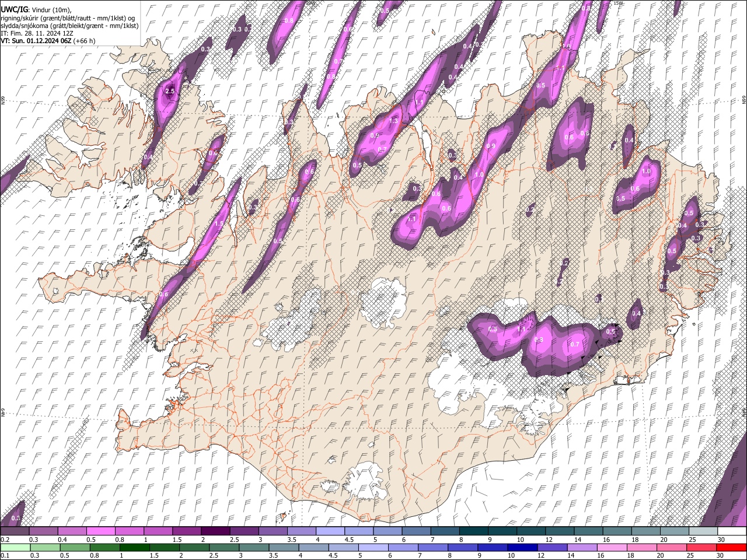Select the 8 royal blue swatch in the lower legend row
Viewport: 747px width, 560px height.
click(463, 548)
